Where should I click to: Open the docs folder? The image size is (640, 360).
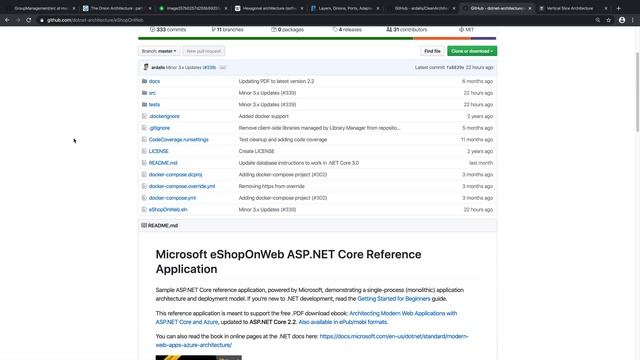pos(154,81)
